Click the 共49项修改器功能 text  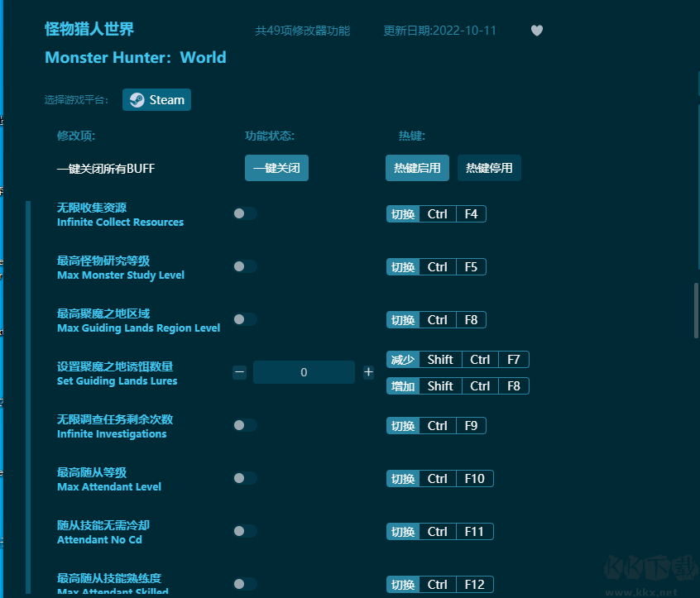pos(302,31)
